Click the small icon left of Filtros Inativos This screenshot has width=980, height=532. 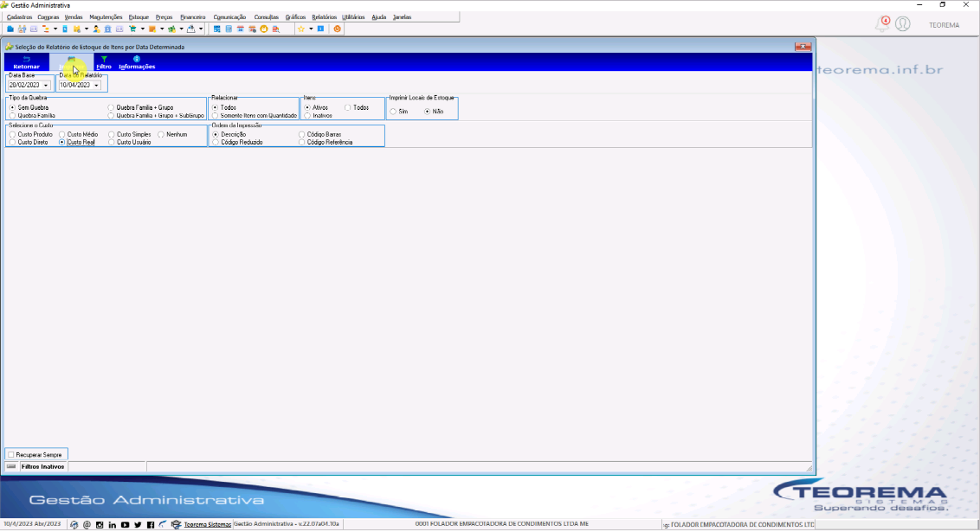coord(11,466)
